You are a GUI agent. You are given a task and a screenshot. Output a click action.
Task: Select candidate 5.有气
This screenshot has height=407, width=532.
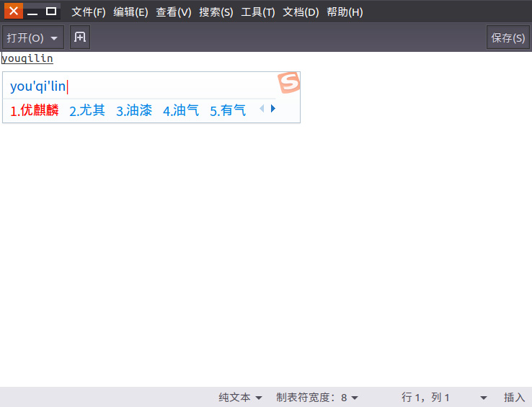coord(228,110)
